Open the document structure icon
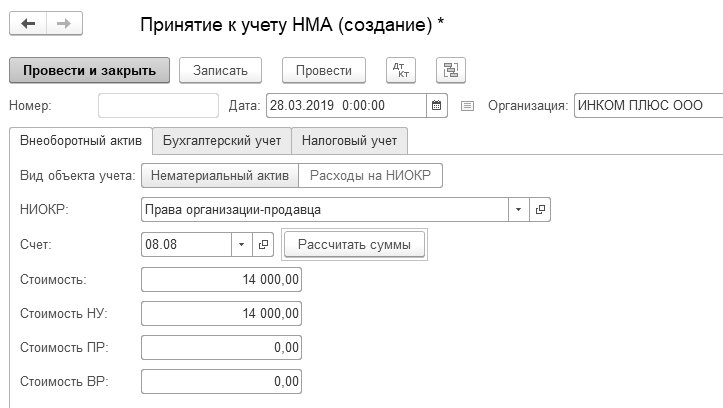Image resolution: width=723 pixels, height=408 pixels. (451, 70)
